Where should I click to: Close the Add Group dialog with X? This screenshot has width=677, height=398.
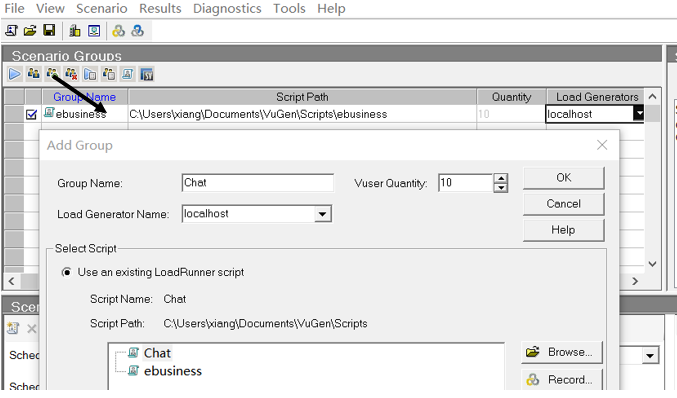point(602,145)
